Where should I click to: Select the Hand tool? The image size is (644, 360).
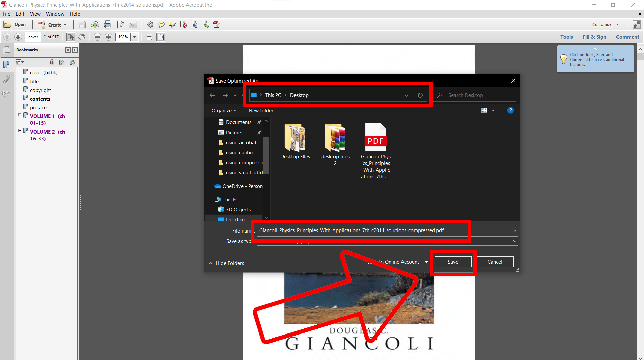[82, 37]
